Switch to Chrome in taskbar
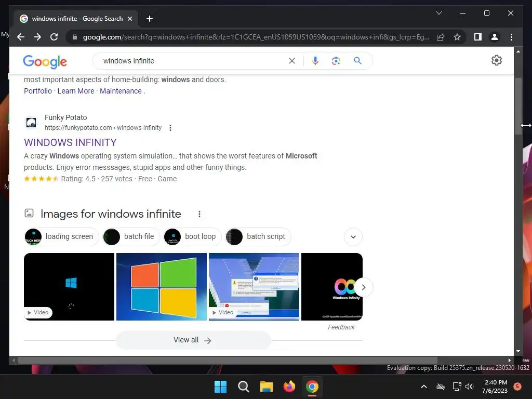The image size is (532, 399). (312, 387)
